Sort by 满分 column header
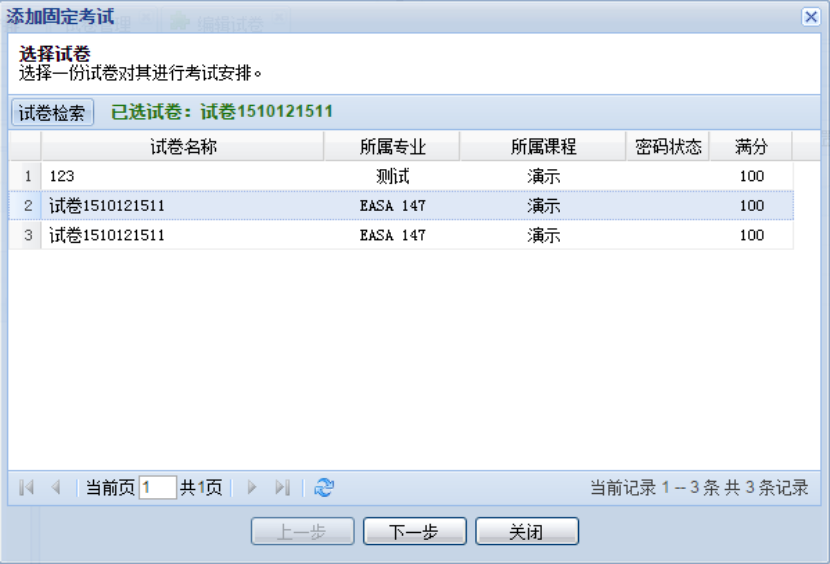Image resolution: width=830 pixels, height=564 pixels. [751, 147]
